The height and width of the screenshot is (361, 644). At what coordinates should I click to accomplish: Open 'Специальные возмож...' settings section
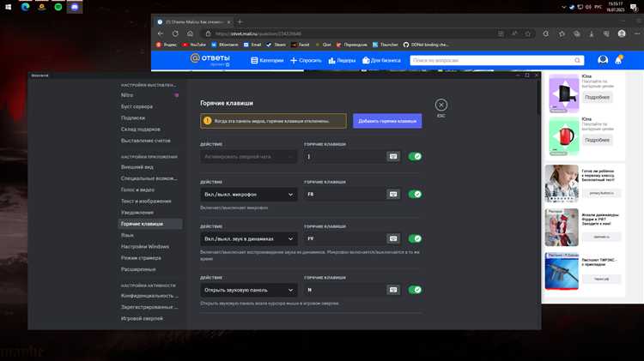pos(150,178)
